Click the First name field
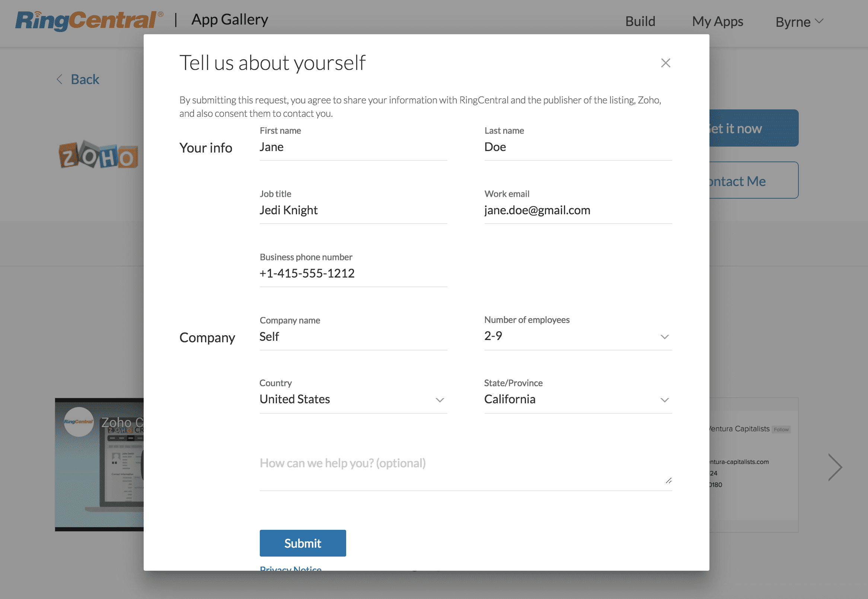868x599 pixels. pos(353,147)
